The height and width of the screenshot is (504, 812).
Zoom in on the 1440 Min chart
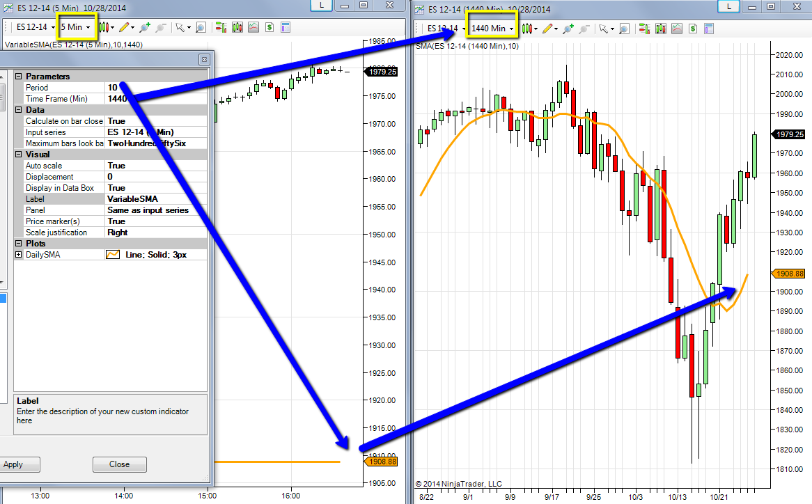pyautogui.click(x=568, y=29)
